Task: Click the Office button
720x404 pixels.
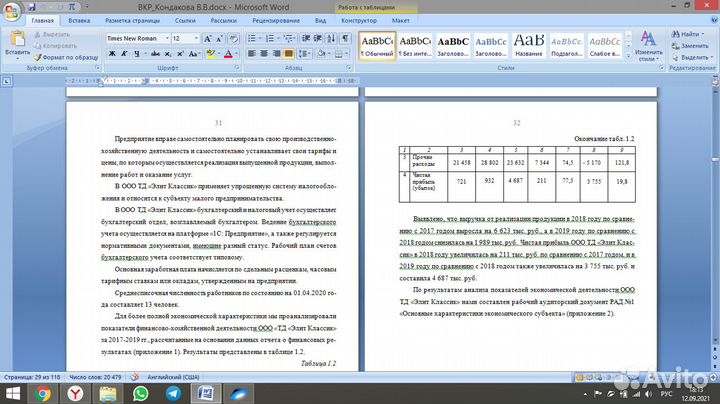Action: pos(13,12)
